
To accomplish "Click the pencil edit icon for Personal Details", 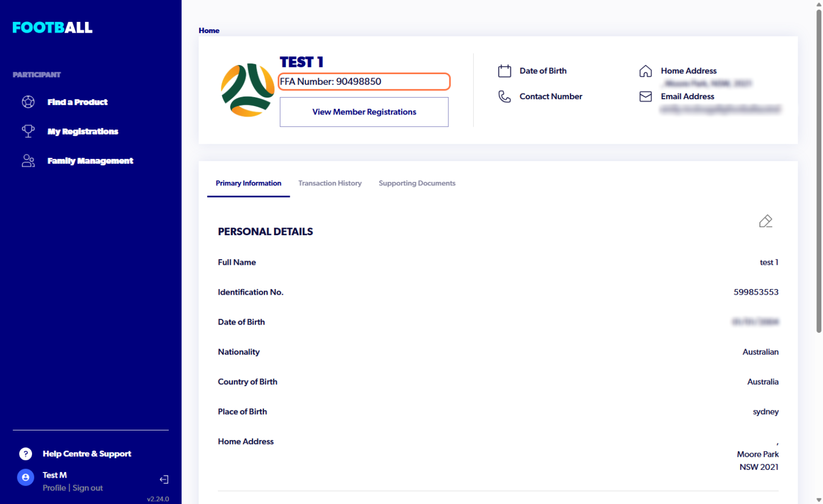I will [x=766, y=221].
